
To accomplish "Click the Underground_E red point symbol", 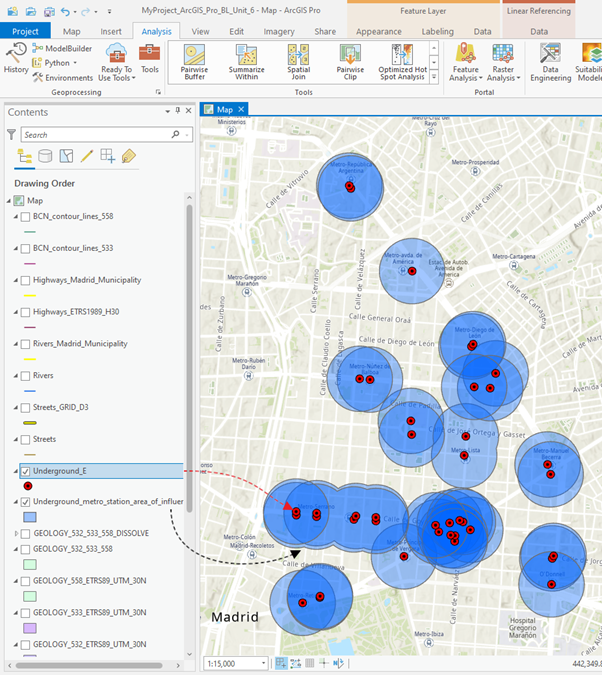I will tap(28, 486).
